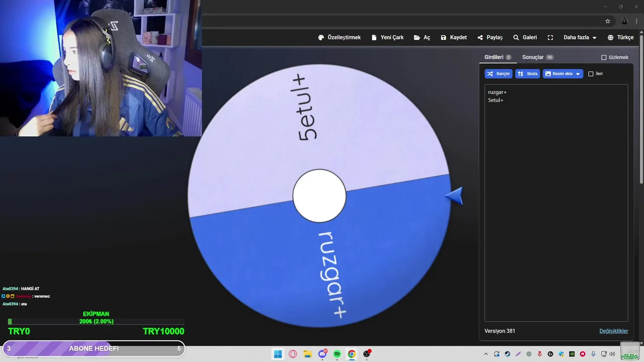Toggle fullscreen mode icon

pos(550,37)
